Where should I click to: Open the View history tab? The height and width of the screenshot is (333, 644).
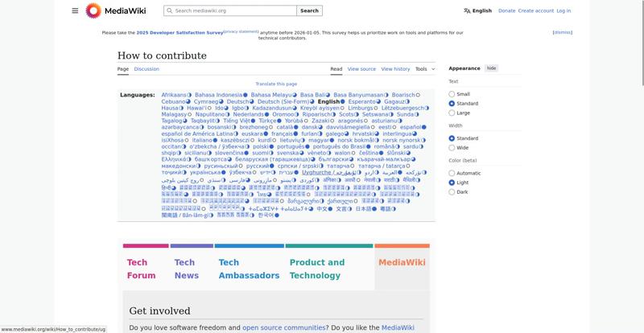[395, 69]
